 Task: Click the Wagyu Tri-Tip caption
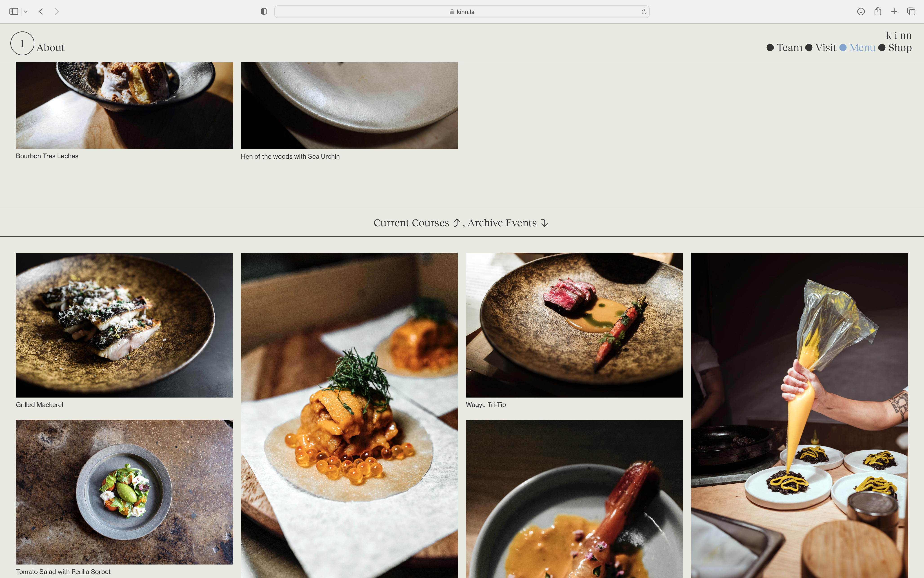point(486,405)
